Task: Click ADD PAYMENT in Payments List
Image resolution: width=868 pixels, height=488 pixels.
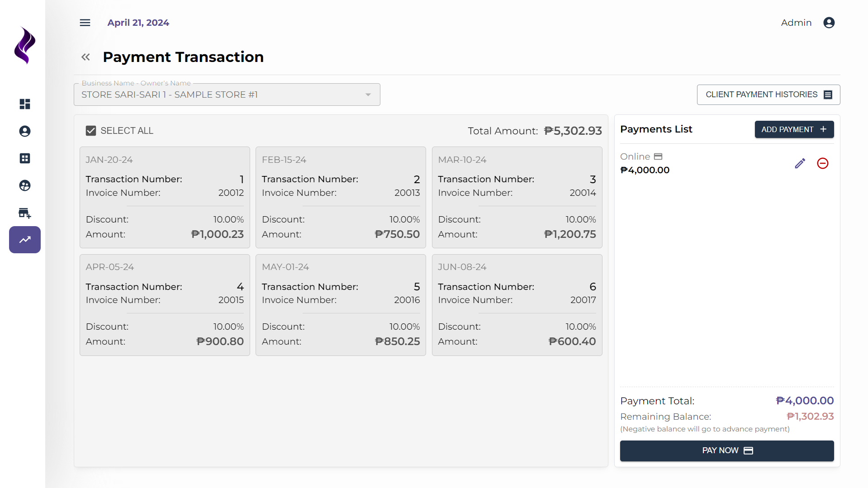Action: coord(794,129)
